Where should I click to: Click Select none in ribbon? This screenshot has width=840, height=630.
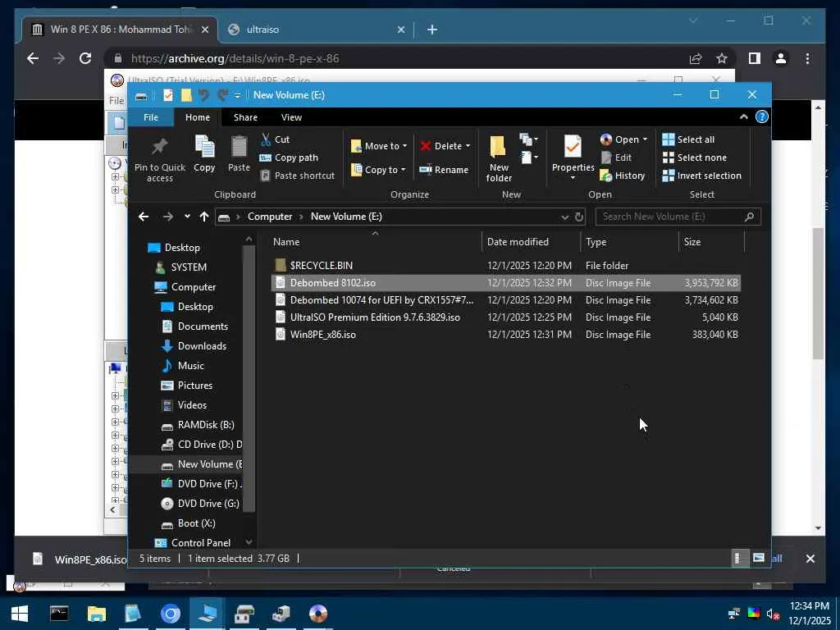695,157
